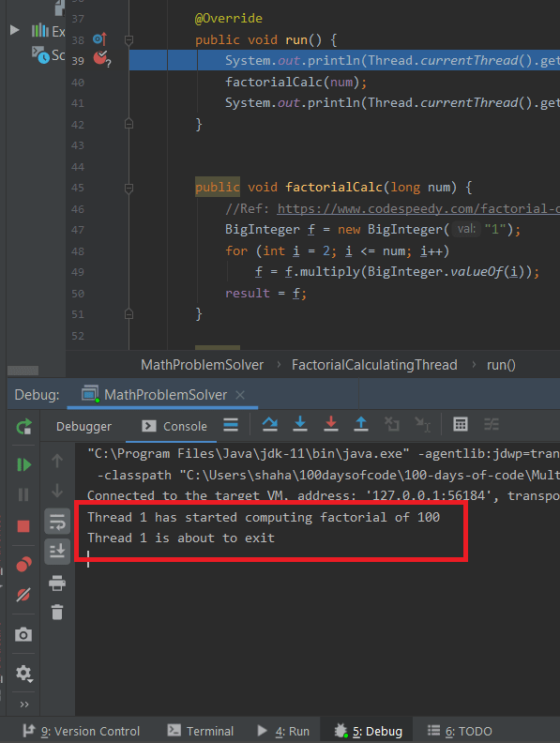The width and height of the screenshot is (560, 743).
Task: Click the @Override annotation on line 37
Action: (x=228, y=19)
